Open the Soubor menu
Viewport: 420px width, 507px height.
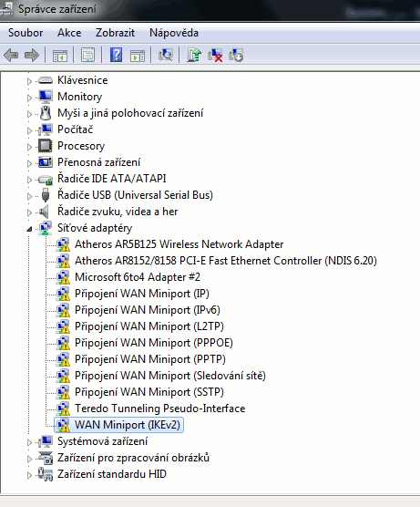pos(26,33)
